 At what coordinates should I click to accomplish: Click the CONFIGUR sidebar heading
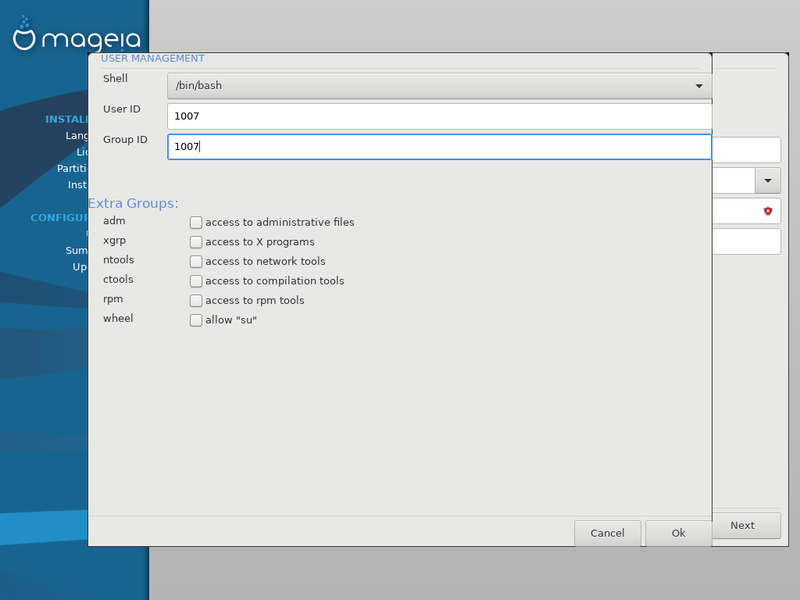click(x=59, y=218)
